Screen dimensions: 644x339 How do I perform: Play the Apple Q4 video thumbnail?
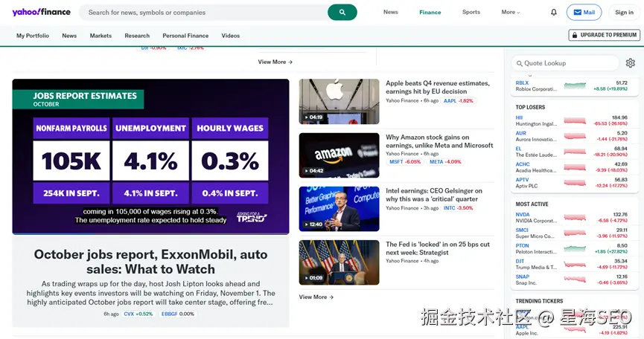[339, 102]
